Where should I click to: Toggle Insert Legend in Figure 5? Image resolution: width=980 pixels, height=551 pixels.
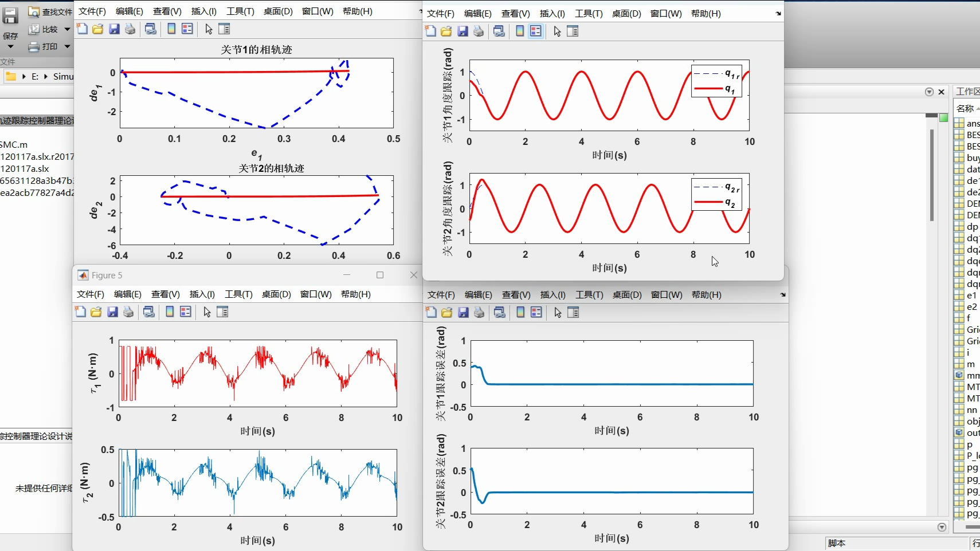[186, 312]
